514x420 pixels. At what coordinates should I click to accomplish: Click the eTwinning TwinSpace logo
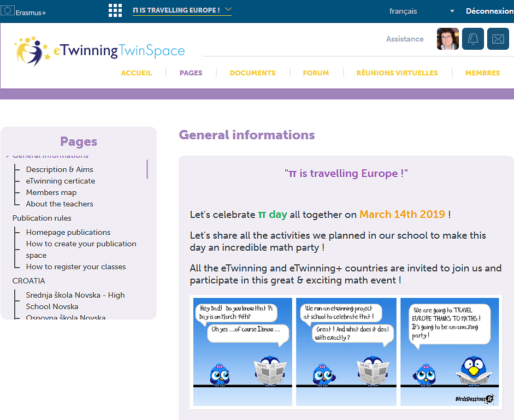click(x=101, y=51)
